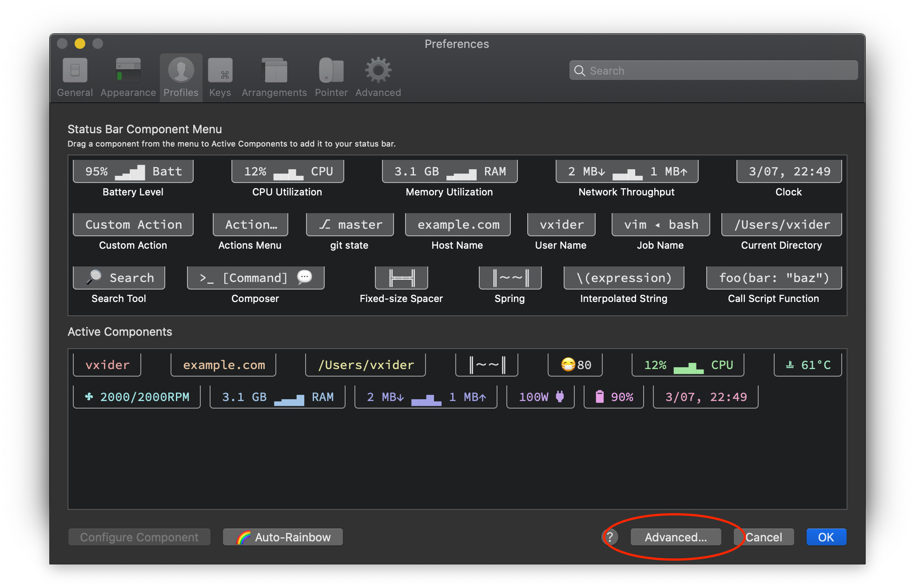
Task: Confirm with the OK button
Action: pyautogui.click(x=826, y=537)
